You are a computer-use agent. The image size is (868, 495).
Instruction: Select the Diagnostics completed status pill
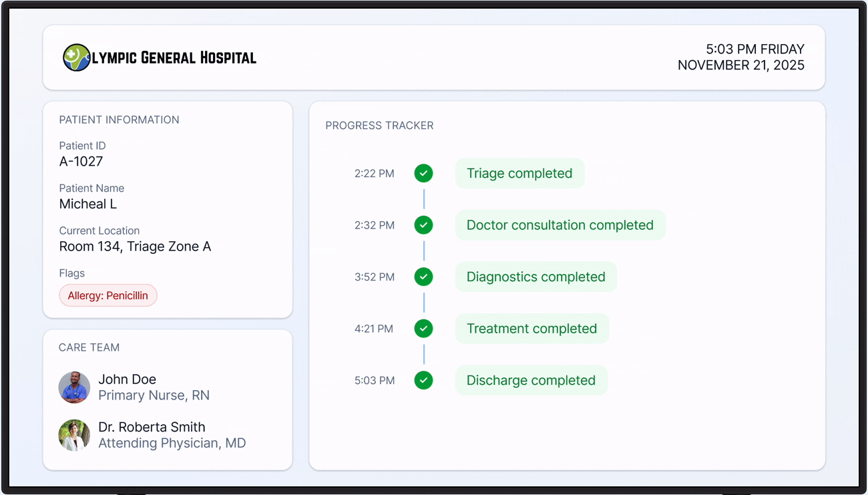535,277
